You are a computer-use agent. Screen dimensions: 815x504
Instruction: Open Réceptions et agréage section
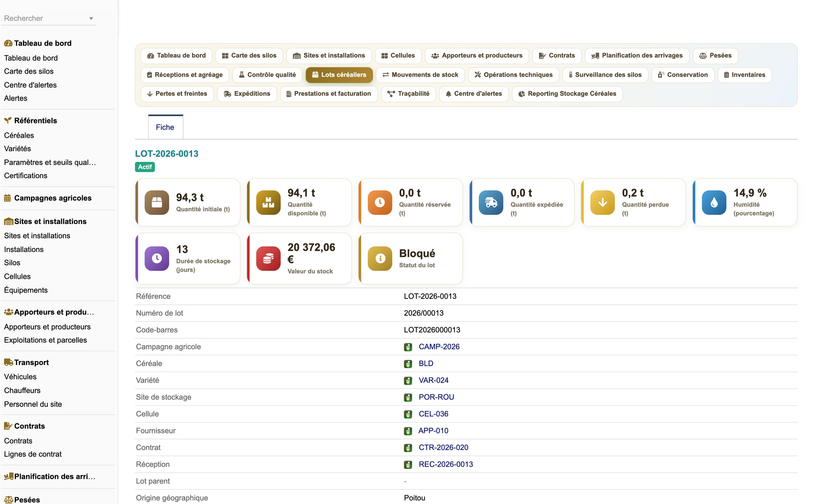[x=185, y=75]
